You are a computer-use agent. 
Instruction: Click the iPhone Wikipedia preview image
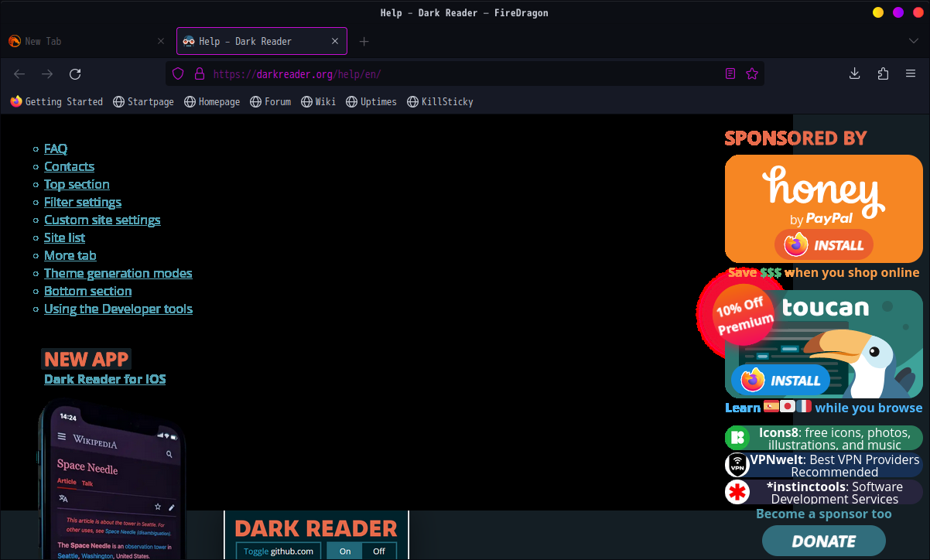coord(112,480)
